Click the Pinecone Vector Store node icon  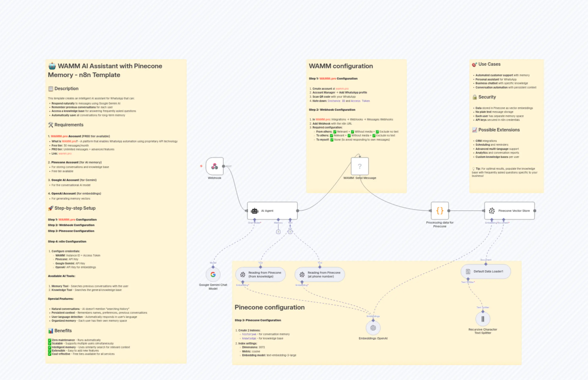(492, 211)
